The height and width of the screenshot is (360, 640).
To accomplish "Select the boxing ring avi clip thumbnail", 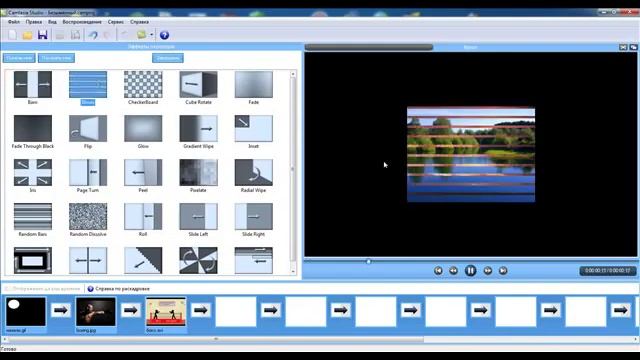I will point(166,312).
